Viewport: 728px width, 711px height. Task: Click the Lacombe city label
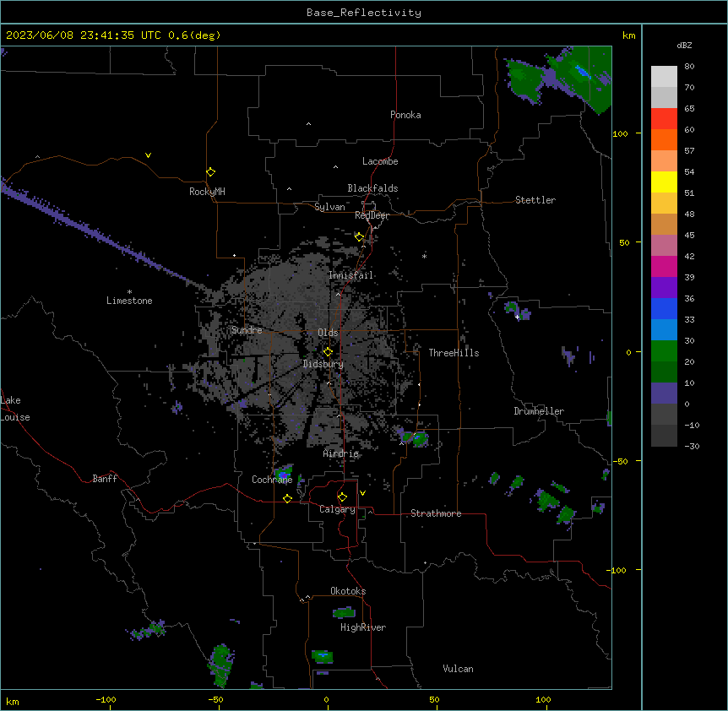[x=380, y=161]
